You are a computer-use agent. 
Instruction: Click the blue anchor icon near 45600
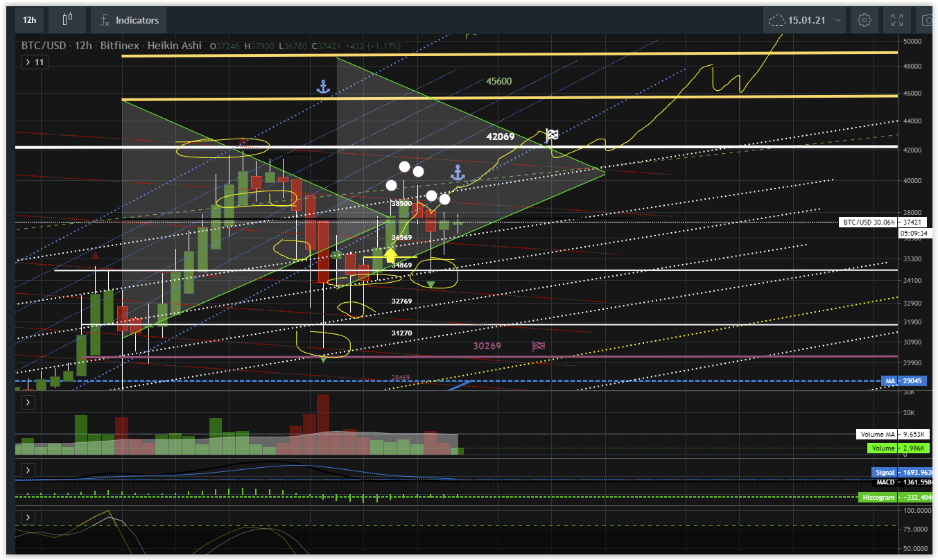322,87
